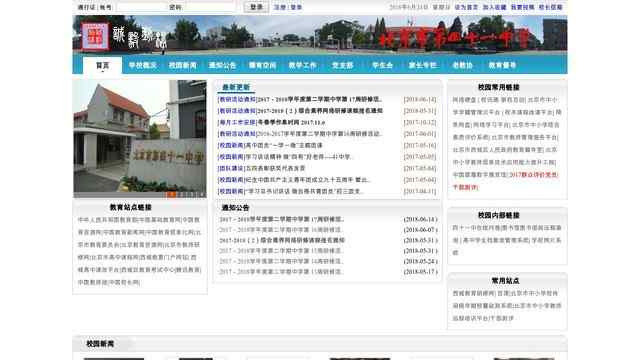
Task: Focus the 帐号 account input field
Action: point(141,7)
